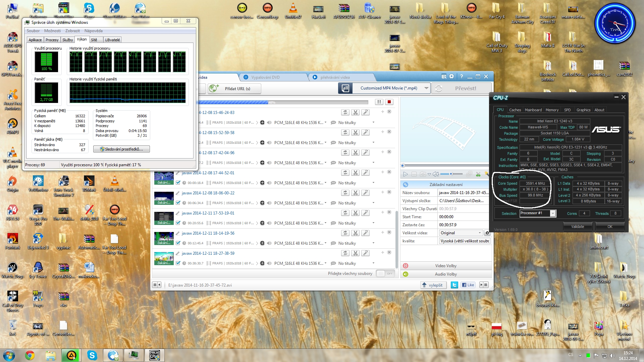Open the Velikost videa Original dropdown
The image size is (644, 362).
(461, 233)
